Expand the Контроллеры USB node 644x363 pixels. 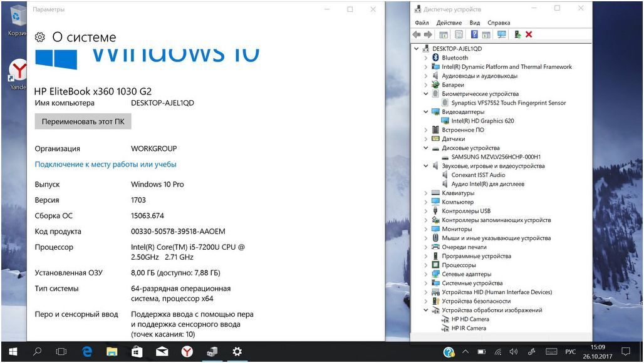click(x=427, y=211)
